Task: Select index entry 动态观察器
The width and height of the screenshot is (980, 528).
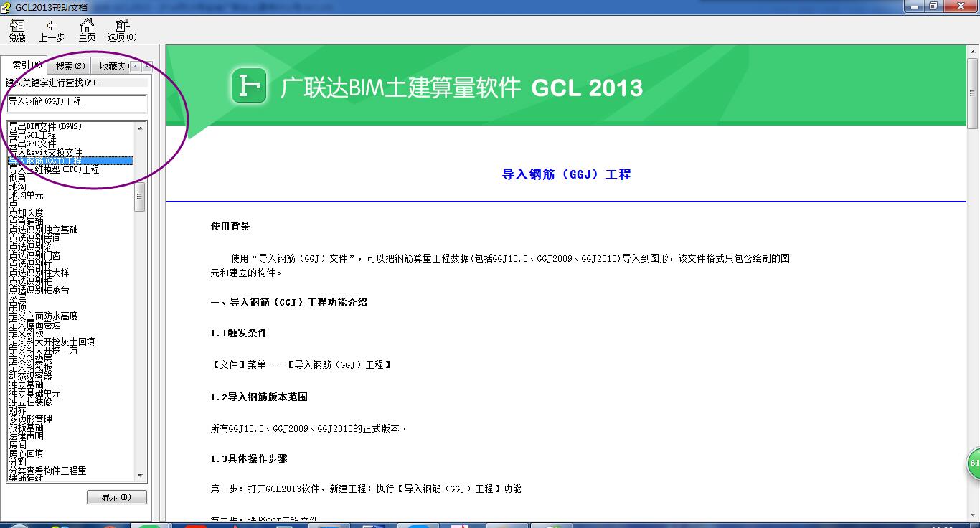Action: click(x=30, y=376)
